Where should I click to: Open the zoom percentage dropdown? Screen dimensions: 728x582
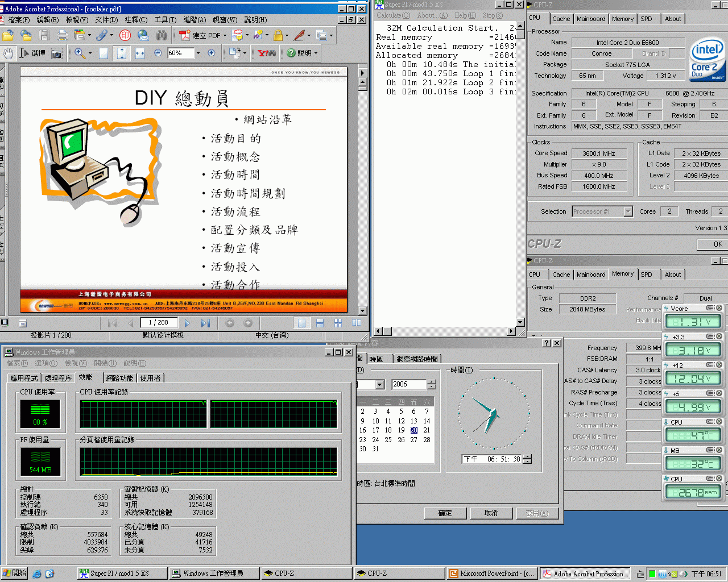coord(198,53)
